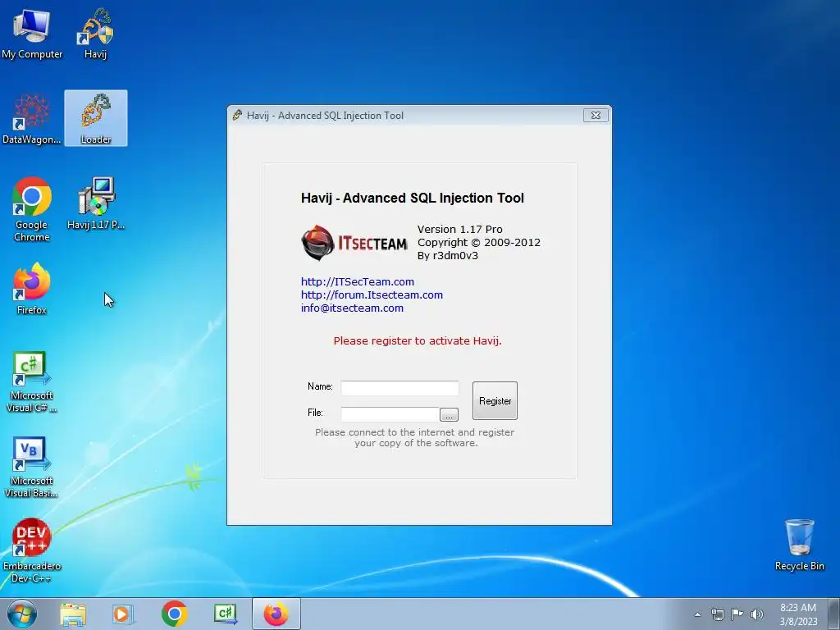Click the info@itsecteam.com email link
Image resolution: width=840 pixels, height=630 pixels.
pyautogui.click(x=352, y=308)
